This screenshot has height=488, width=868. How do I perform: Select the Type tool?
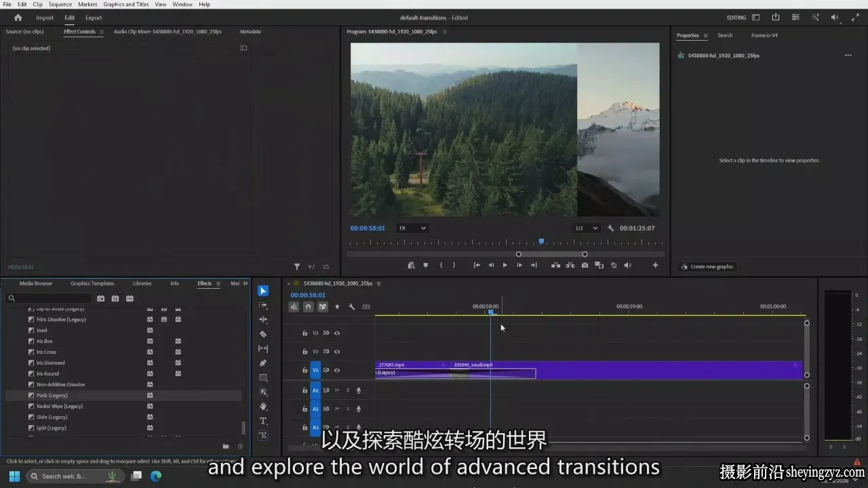263,421
